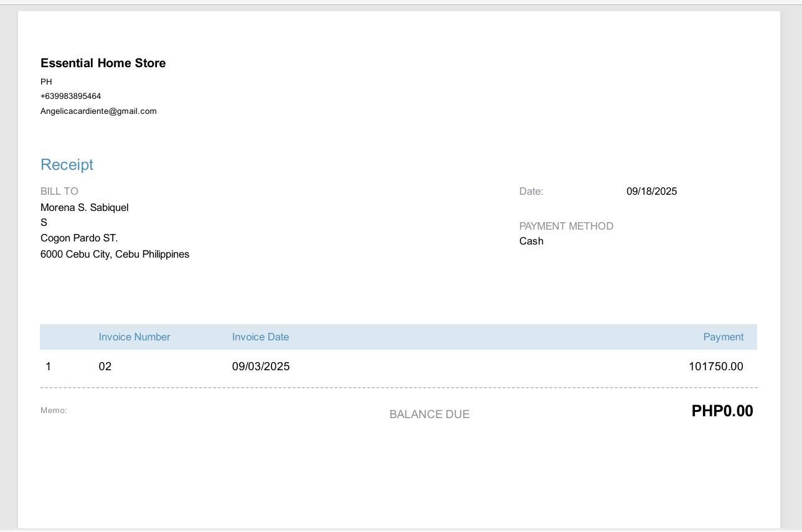This screenshot has width=802, height=532.
Task: Select the blue Receipt heading
Action: [x=67, y=164]
